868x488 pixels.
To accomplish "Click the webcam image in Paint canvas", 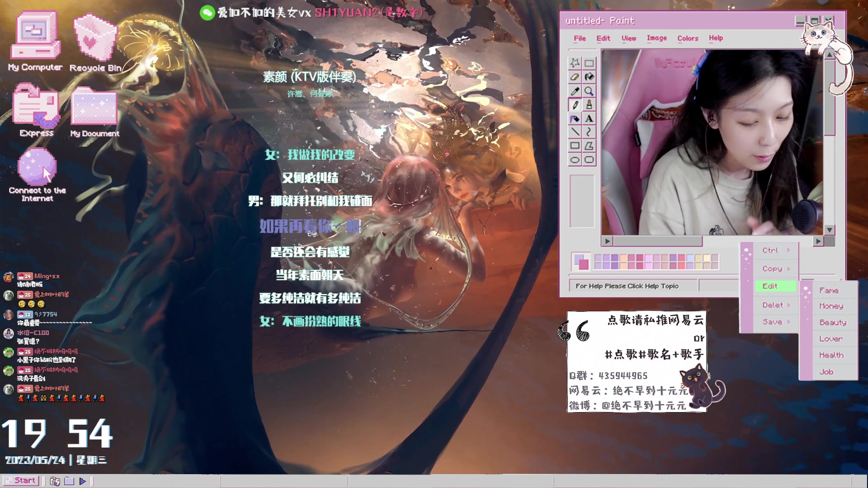I will (712, 142).
